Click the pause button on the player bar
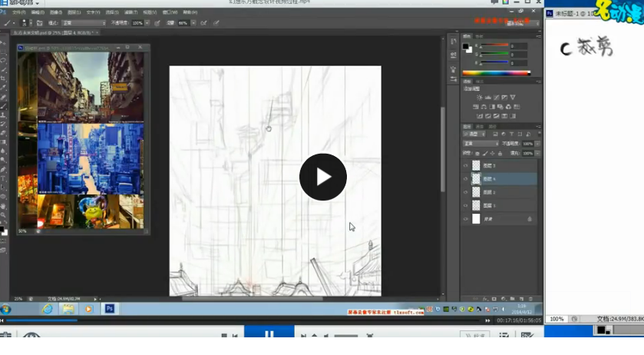The width and height of the screenshot is (644, 355). pyautogui.click(x=269, y=333)
